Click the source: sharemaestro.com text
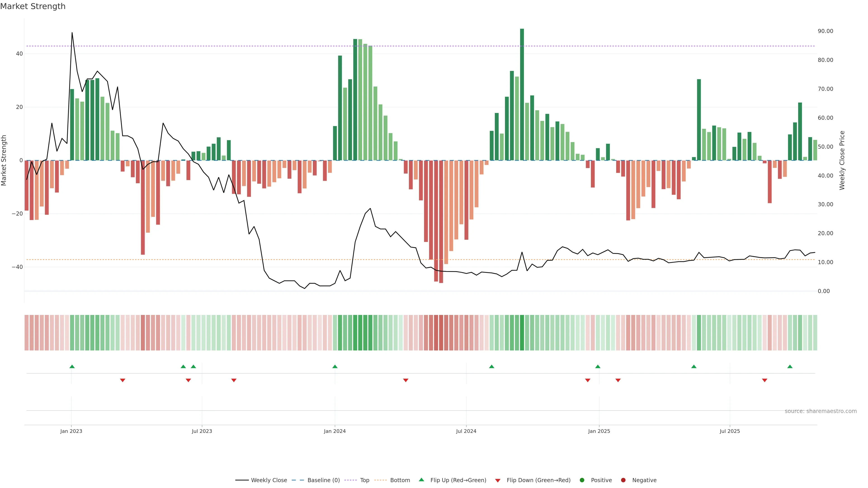Image resolution: width=868 pixels, height=488 pixels. click(x=821, y=411)
